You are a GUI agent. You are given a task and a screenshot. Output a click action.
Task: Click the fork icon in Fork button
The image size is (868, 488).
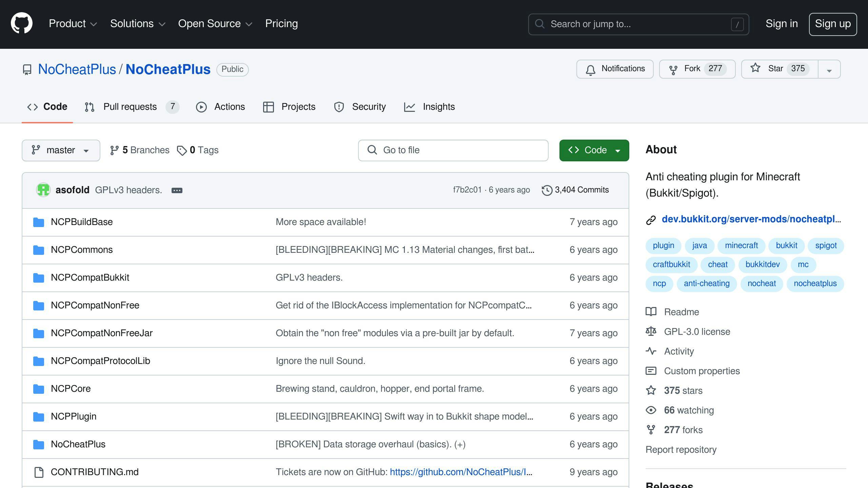673,69
